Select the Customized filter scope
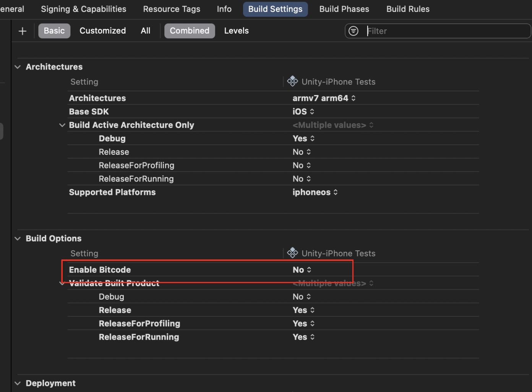The width and height of the screenshot is (532, 392). (102, 31)
